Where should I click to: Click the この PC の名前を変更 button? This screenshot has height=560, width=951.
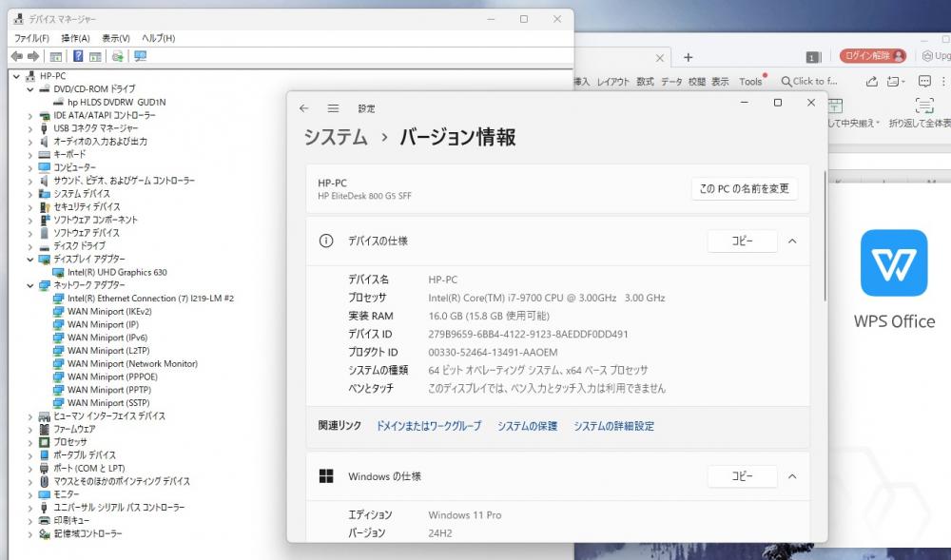(x=745, y=189)
